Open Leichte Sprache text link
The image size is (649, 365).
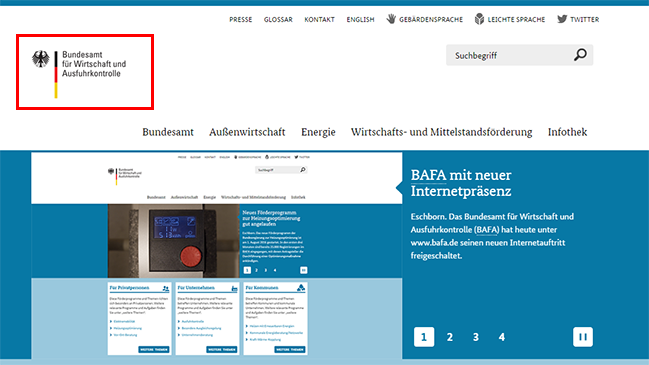[x=516, y=19]
